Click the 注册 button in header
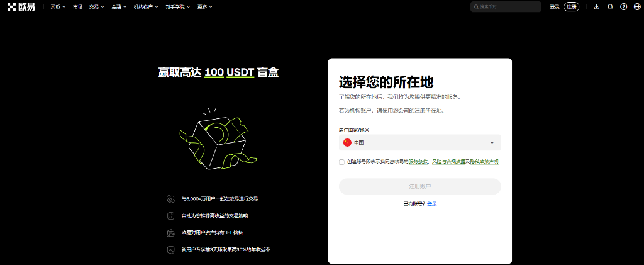 572,7
